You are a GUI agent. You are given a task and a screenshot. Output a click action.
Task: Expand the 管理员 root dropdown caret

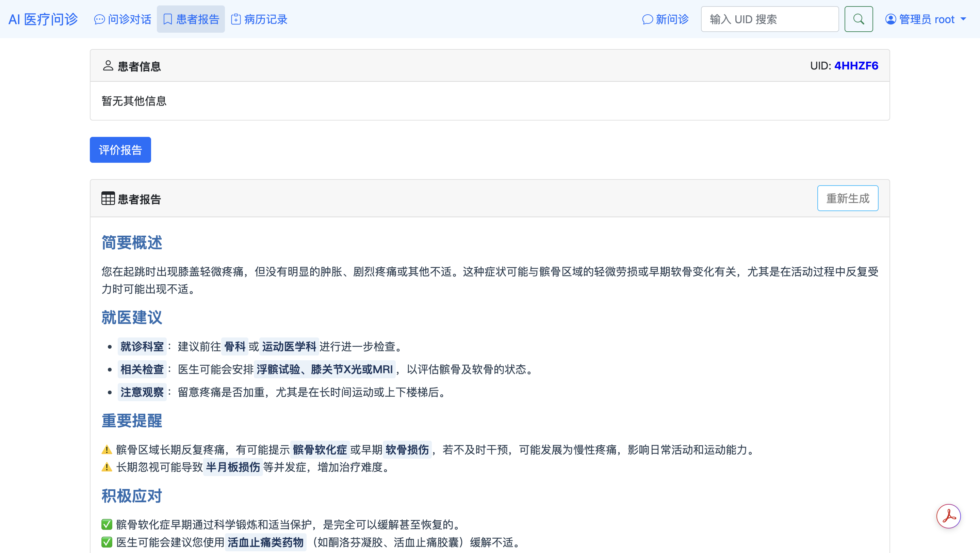click(x=963, y=19)
